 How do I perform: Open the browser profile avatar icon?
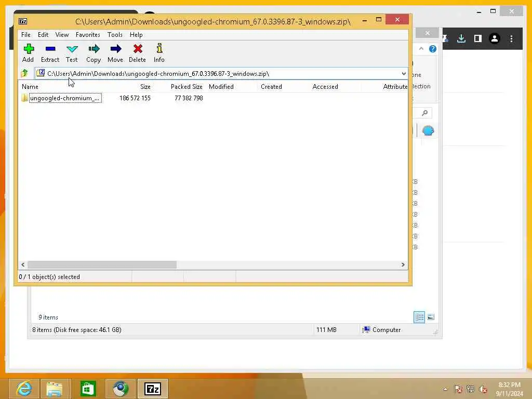[495, 38]
